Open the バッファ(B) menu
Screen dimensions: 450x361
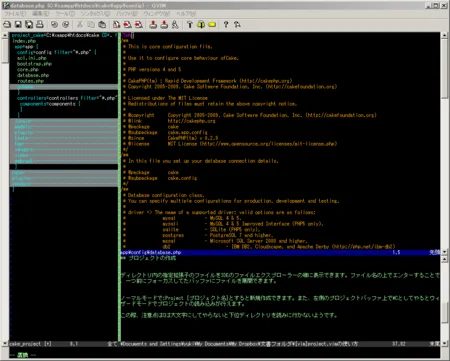[127, 14]
